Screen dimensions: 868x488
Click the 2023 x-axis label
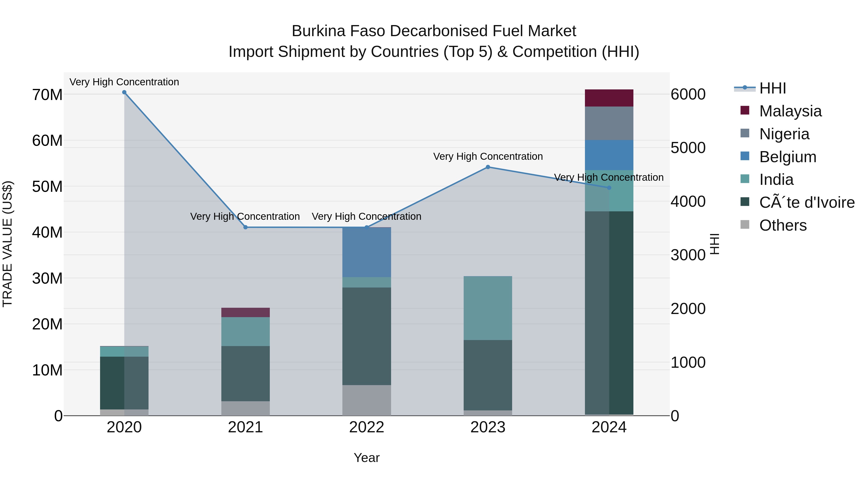point(488,427)
